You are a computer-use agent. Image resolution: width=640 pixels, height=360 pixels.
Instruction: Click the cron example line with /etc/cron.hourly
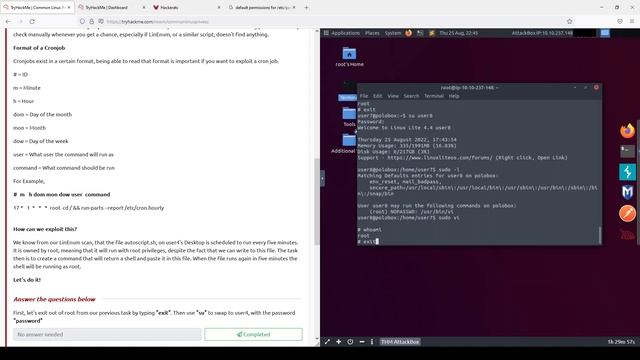click(x=89, y=208)
